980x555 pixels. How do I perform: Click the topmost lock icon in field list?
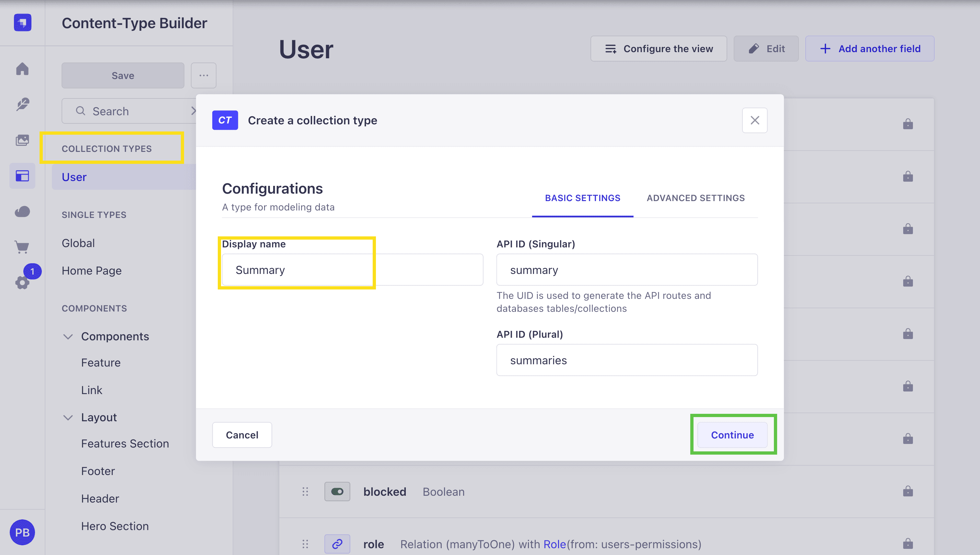[908, 124]
